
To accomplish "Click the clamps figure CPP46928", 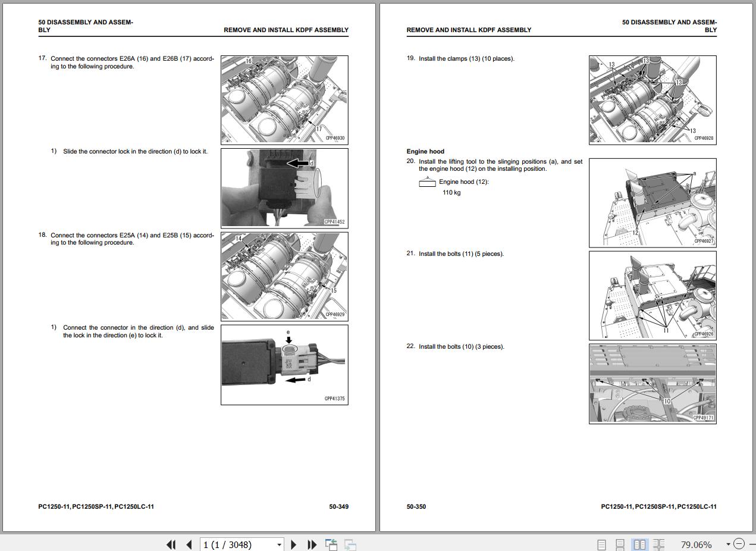I will (653, 99).
